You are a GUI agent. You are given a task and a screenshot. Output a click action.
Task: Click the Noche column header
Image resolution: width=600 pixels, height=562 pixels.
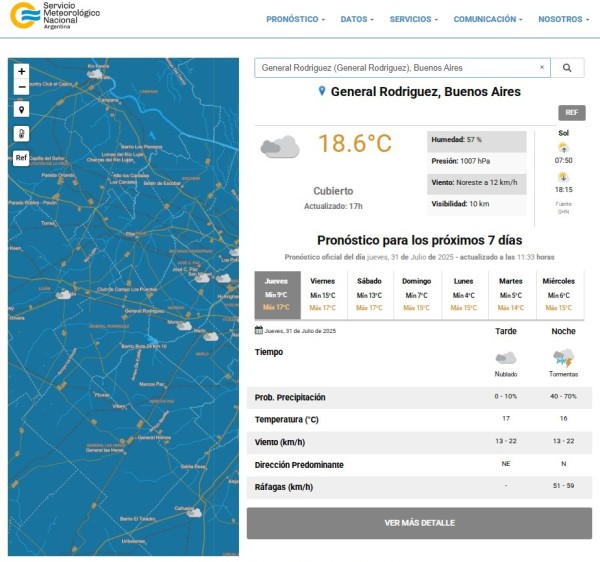tap(563, 331)
